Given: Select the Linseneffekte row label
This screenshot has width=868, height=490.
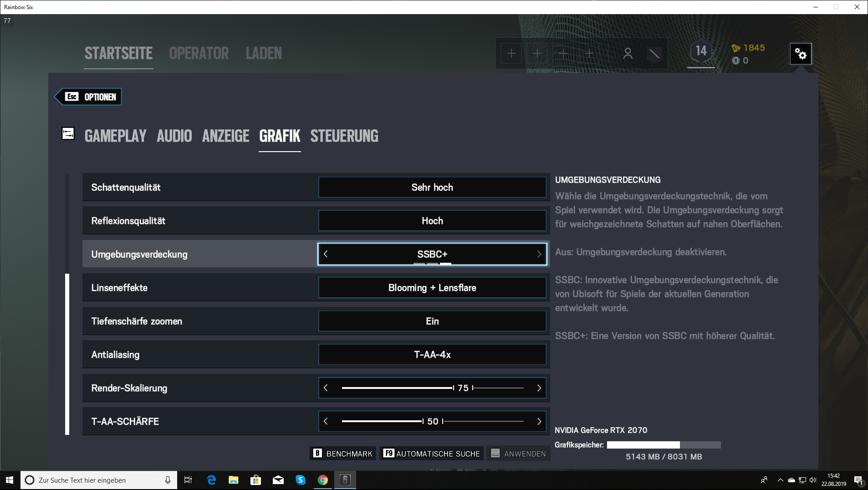Looking at the screenshot, I should 119,288.
